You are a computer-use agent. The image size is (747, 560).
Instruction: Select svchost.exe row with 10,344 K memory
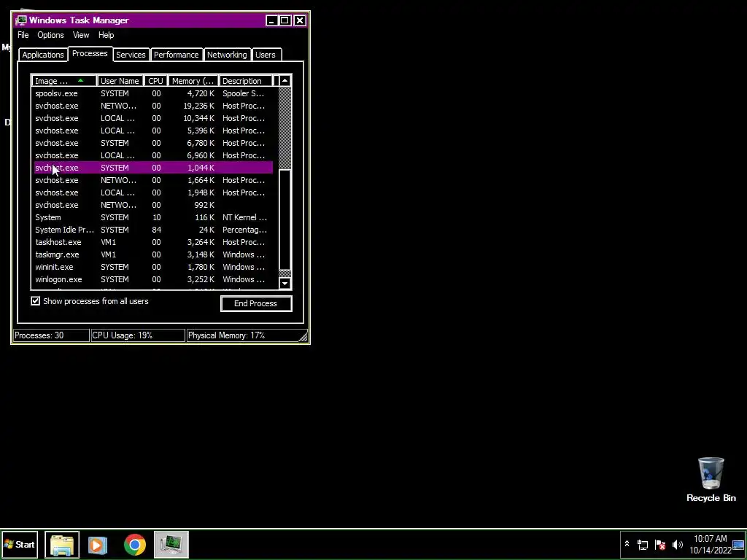(x=152, y=118)
